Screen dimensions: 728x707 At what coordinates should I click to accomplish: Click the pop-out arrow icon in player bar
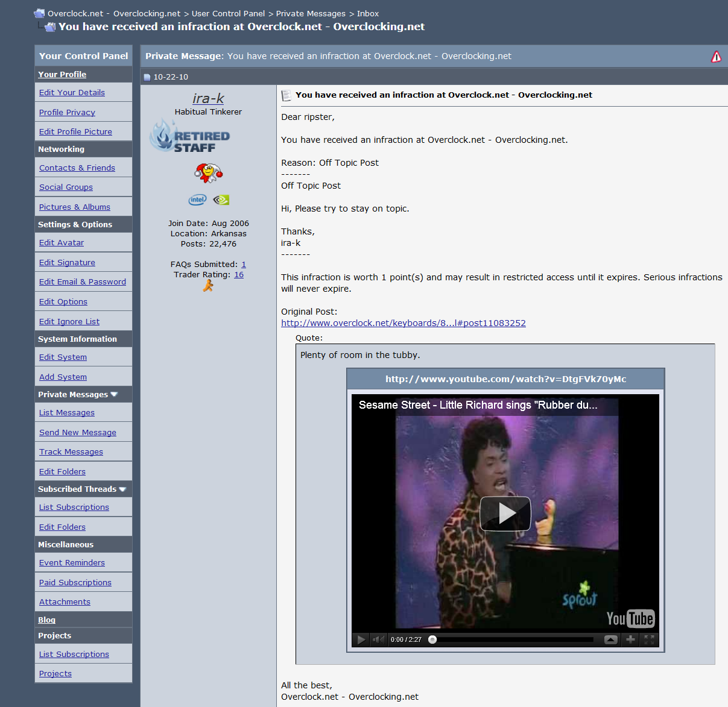point(610,639)
